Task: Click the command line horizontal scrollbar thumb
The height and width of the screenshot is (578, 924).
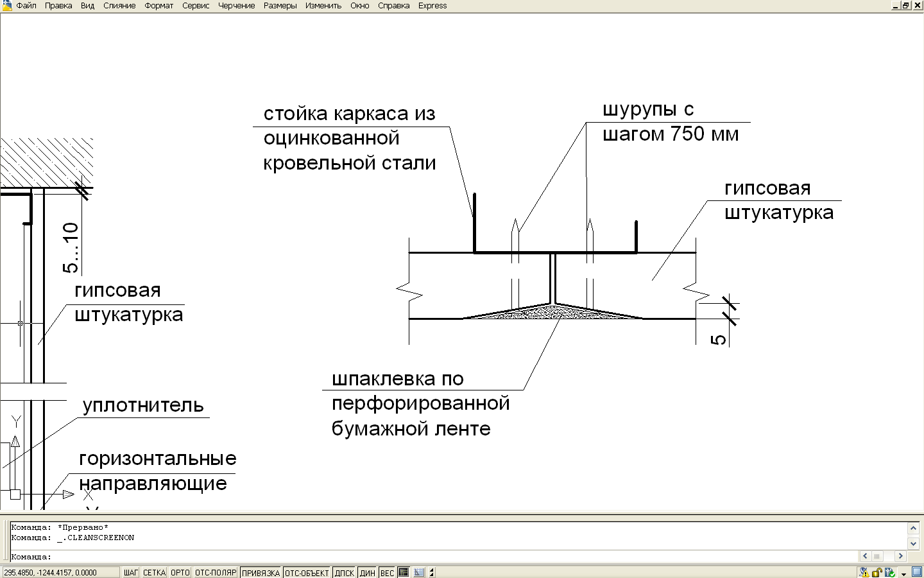Action: [877, 556]
